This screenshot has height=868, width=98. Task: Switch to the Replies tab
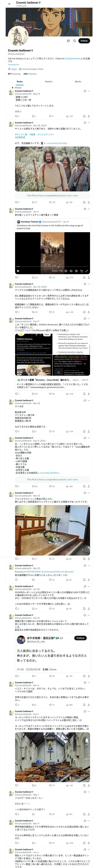click(x=49, y=82)
